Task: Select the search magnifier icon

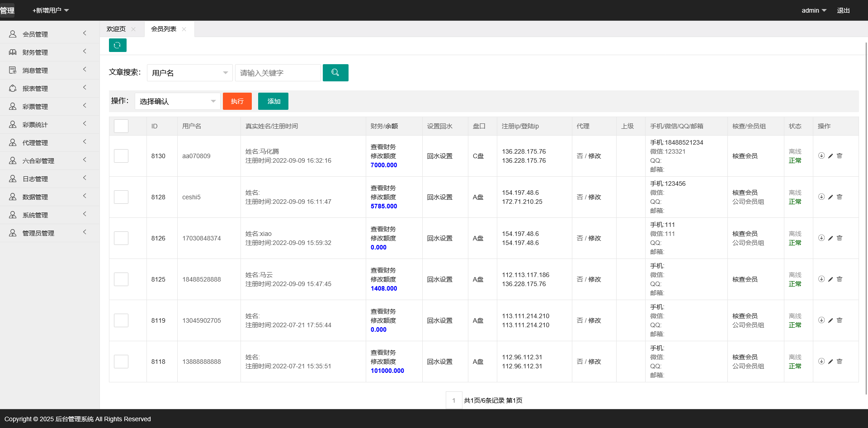Action: (335, 72)
